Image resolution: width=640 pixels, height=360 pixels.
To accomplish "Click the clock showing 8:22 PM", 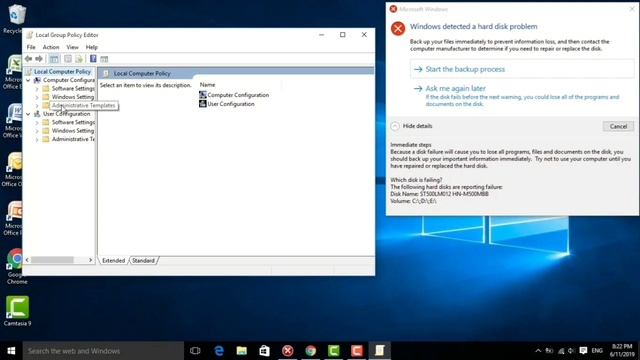I will tap(622, 350).
